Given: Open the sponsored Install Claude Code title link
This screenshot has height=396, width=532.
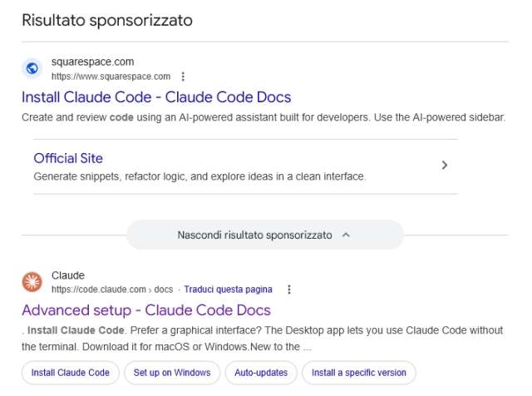Looking at the screenshot, I should [x=156, y=97].
